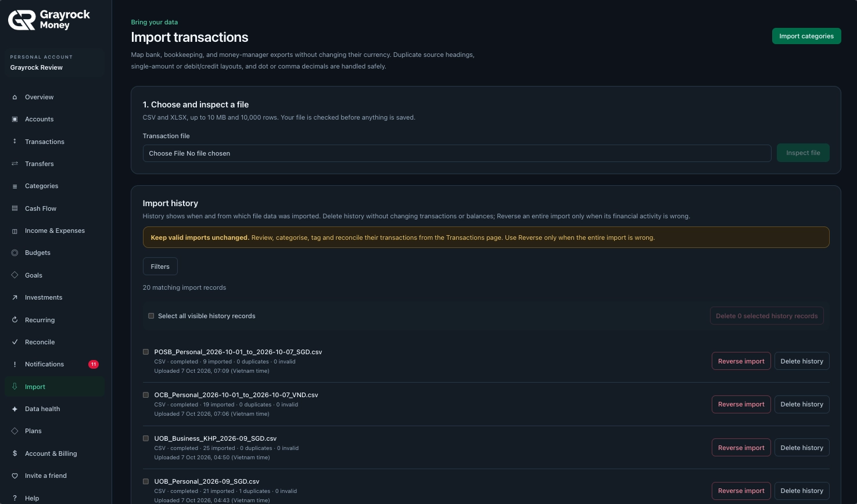Click the Transfers arrows icon in sidebar
857x504 pixels.
(x=15, y=164)
